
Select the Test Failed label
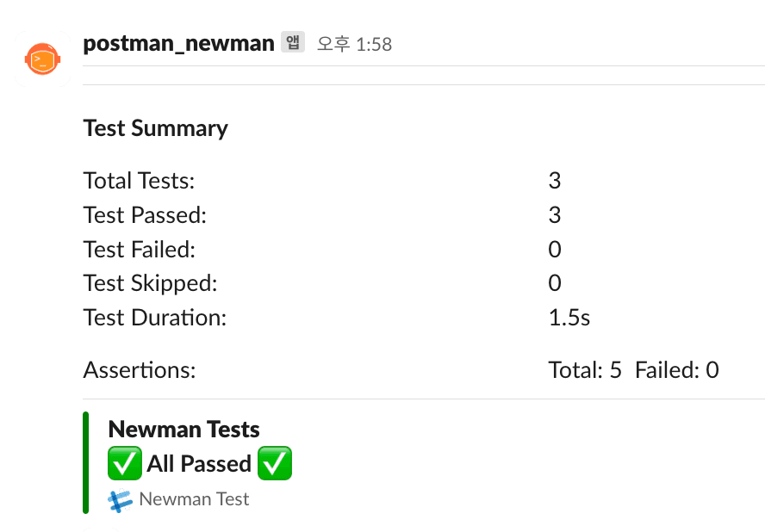coord(140,250)
